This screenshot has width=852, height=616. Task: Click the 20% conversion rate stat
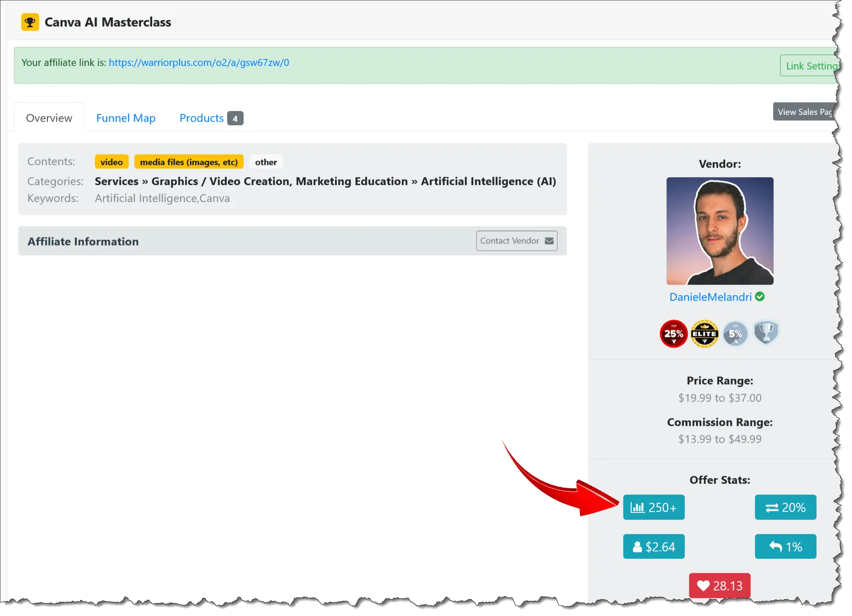785,507
